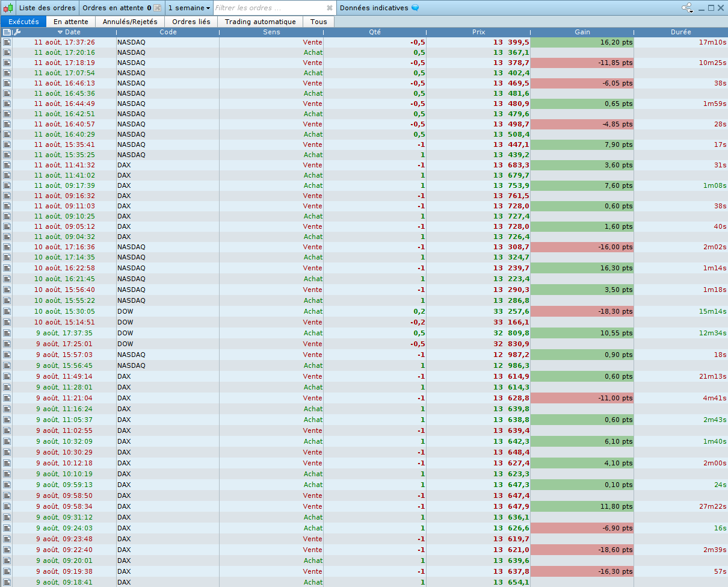Click the 11,80 pts gain cell
This screenshot has height=587, width=728.
coord(582,506)
